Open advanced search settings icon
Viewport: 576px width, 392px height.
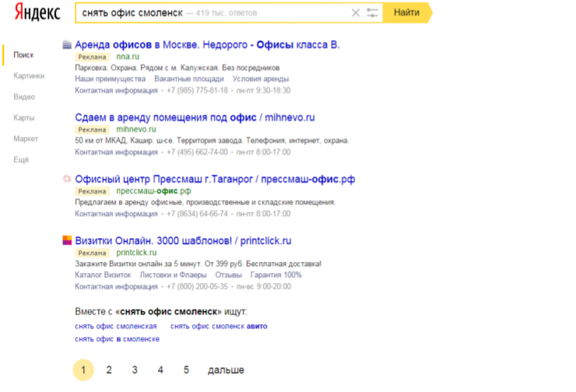(372, 13)
